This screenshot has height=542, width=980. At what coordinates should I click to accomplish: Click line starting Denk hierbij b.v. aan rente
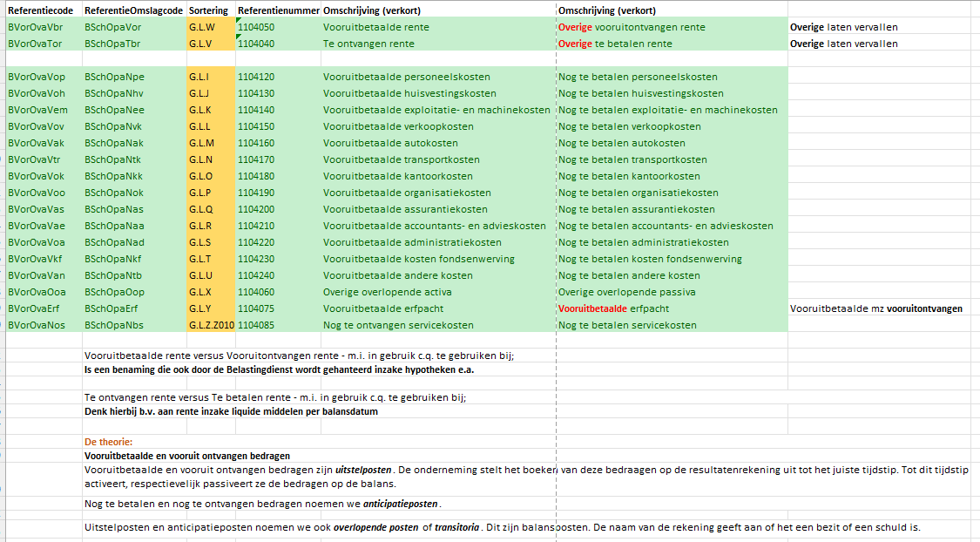click(x=231, y=412)
